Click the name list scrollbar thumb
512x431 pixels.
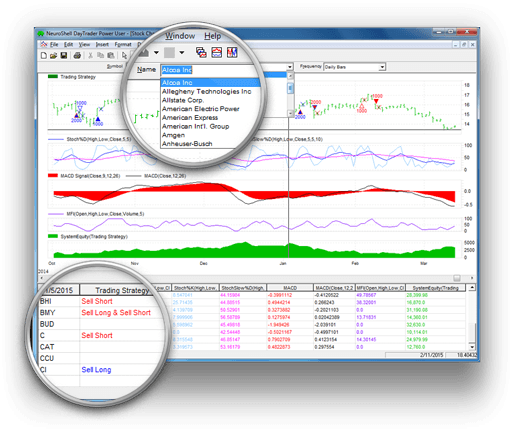[290, 88]
